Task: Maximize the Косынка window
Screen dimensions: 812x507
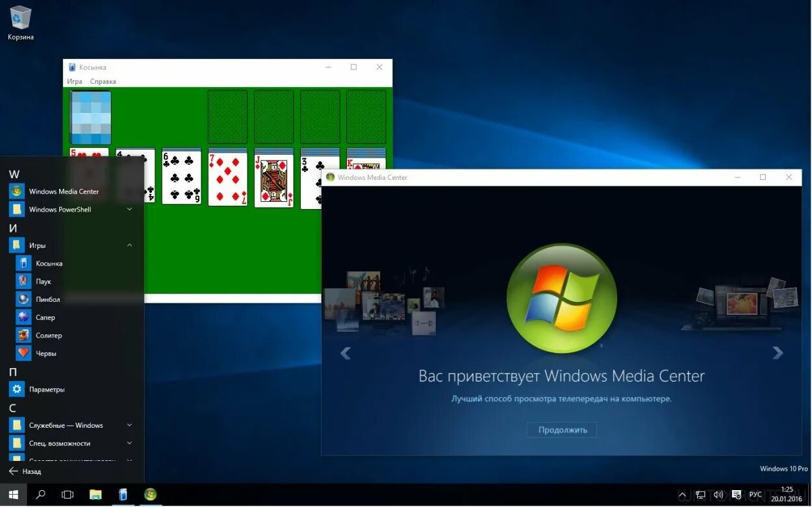Action: 353,67
